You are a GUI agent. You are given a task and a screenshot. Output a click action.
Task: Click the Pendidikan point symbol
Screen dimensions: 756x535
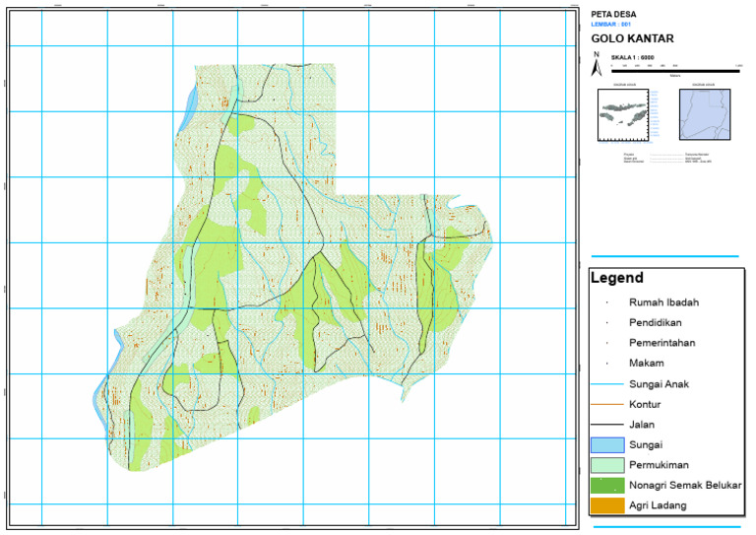coord(607,323)
